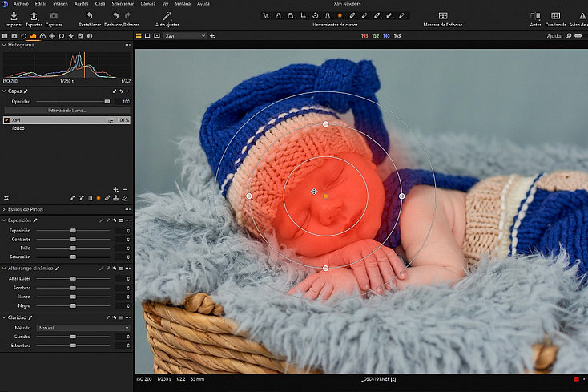This screenshot has width=588, height=392.
Task: Expand the Estilos de Pincel panel
Action: 4,209
